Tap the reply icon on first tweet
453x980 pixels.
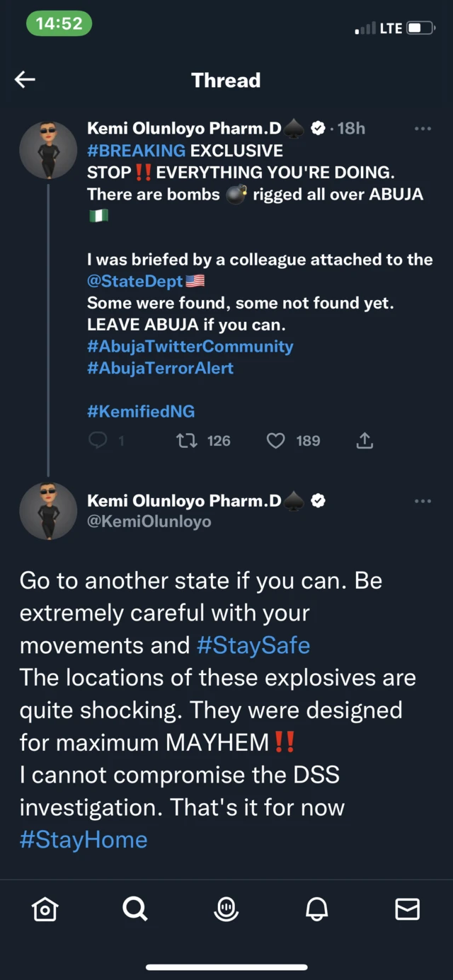click(98, 441)
